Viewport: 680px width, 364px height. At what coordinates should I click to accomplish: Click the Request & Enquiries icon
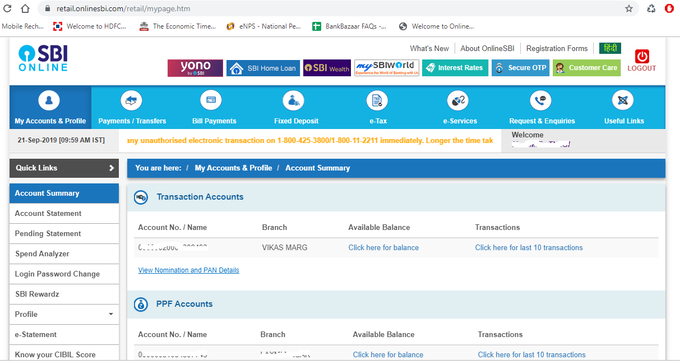[x=540, y=101]
